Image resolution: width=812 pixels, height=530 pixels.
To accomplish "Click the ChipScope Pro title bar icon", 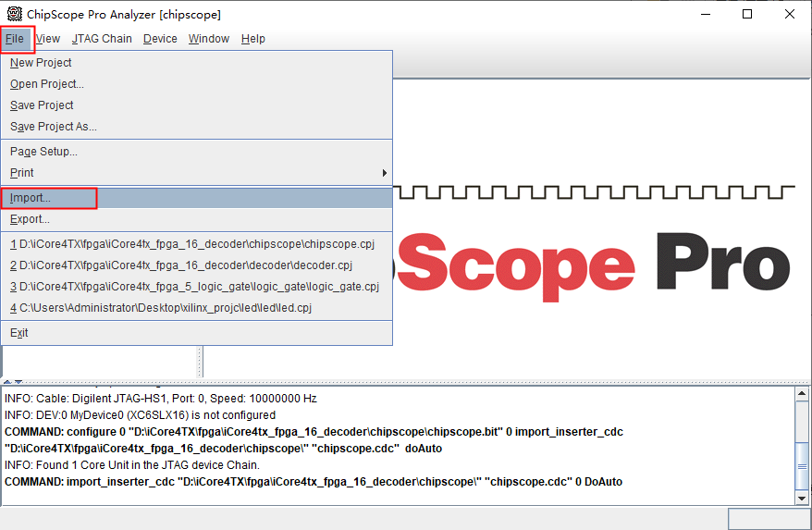I will coord(15,15).
